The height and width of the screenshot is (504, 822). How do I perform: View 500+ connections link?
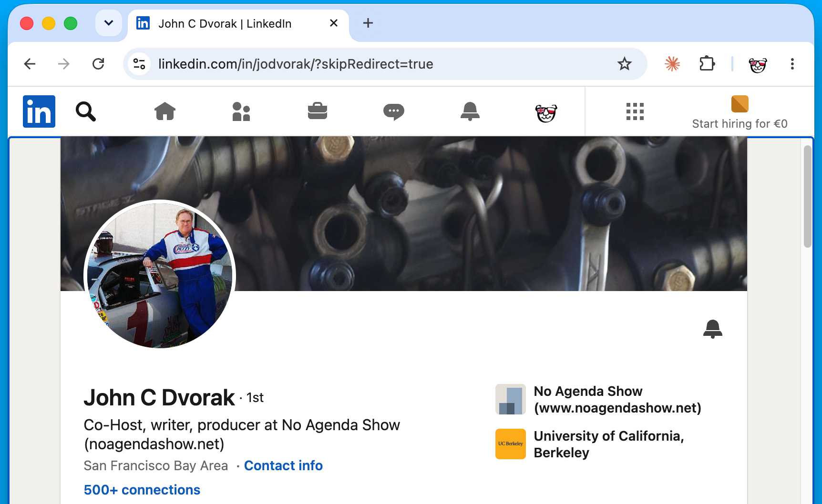tap(142, 490)
